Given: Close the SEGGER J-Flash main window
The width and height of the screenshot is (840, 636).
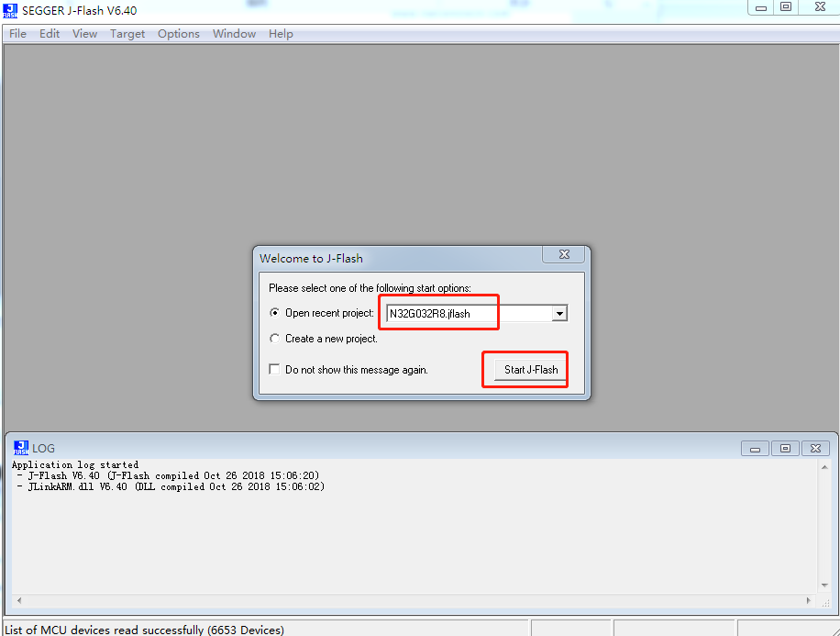Looking at the screenshot, I should point(820,7).
